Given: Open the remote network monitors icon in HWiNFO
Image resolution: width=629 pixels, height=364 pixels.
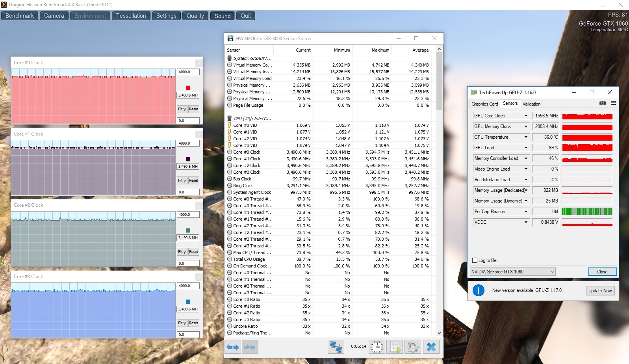Looking at the screenshot, I should point(336,347).
